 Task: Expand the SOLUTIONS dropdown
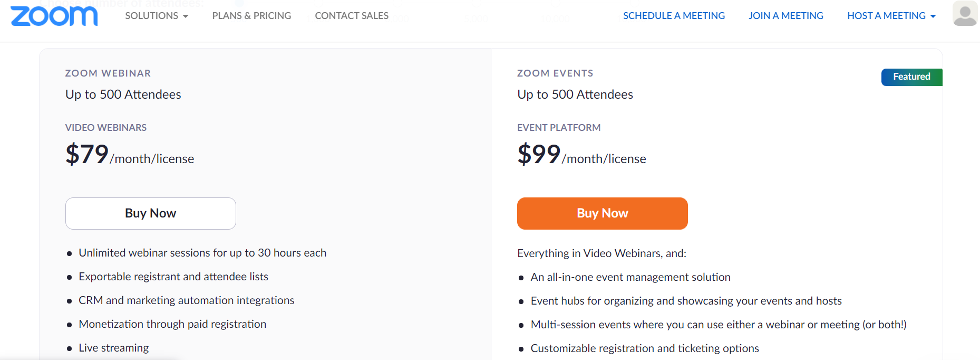151,16
